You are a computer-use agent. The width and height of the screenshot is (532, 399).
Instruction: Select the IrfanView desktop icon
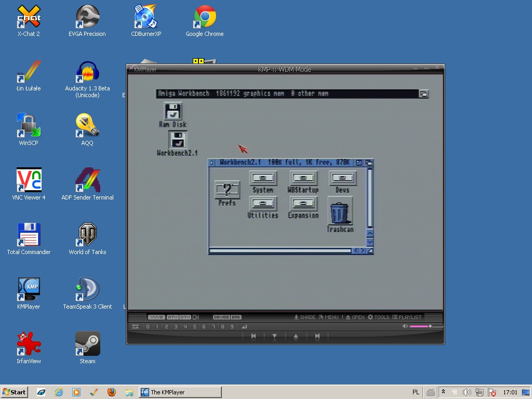click(29, 348)
